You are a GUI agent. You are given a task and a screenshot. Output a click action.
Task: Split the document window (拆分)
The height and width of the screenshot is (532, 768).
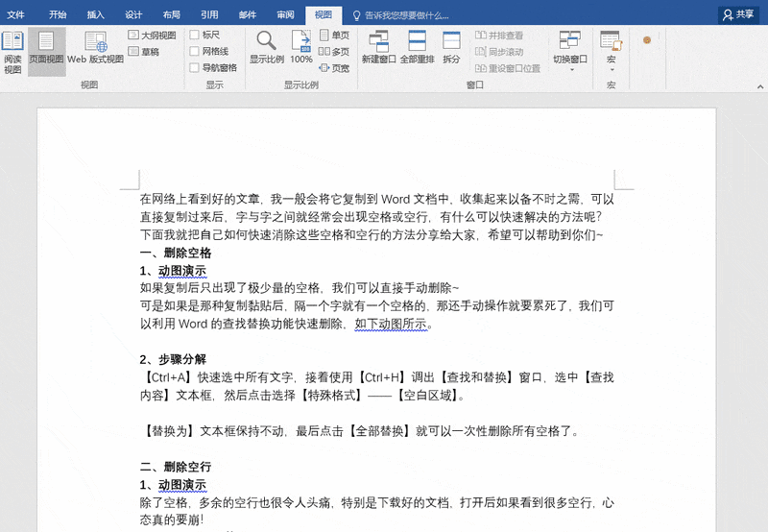click(451, 47)
